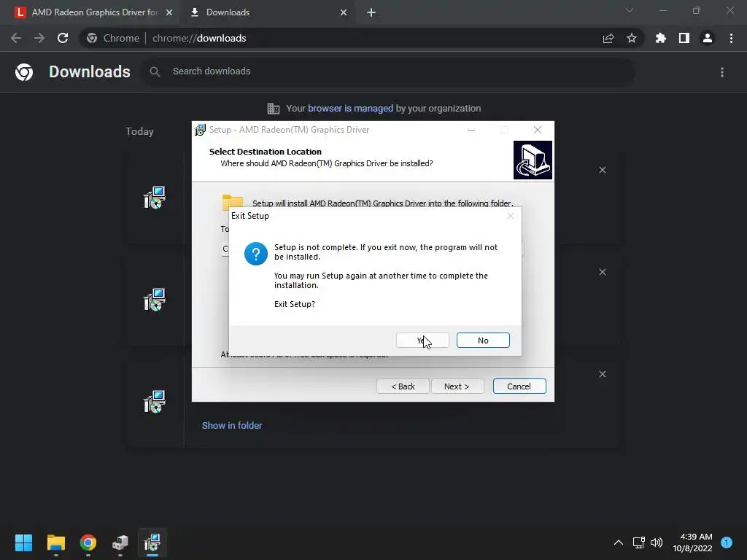
Task: Open the Chrome profile menu
Action: click(x=708, y=38)
